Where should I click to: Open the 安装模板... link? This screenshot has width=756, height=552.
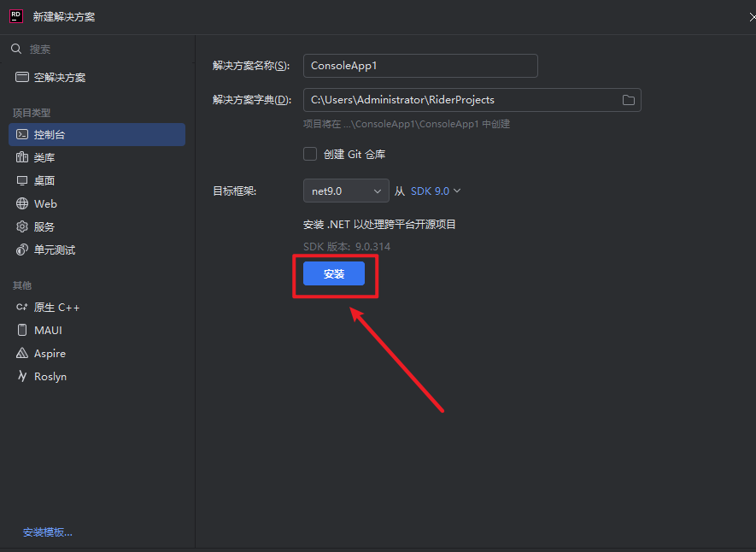tap(48, 532)
